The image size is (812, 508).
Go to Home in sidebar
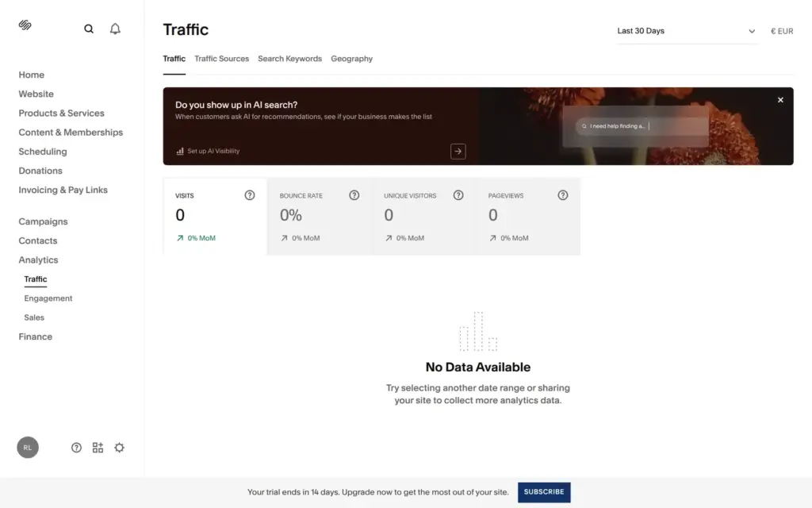[32, 75]
